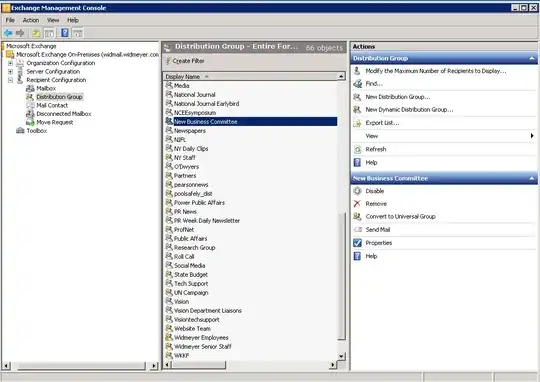The width and height of the screenshot is (540, 382).
Task: Open the Help menu in menu bar
Action: [73, 20]
